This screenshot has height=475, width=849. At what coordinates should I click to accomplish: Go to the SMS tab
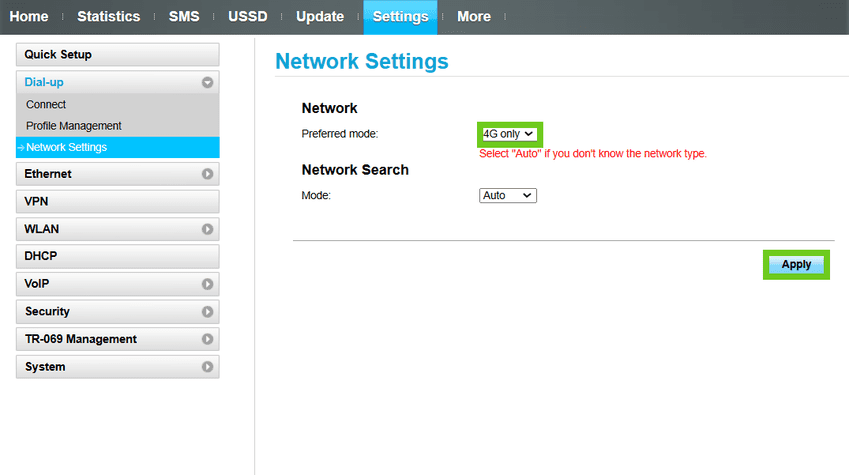tap(184, 17)
